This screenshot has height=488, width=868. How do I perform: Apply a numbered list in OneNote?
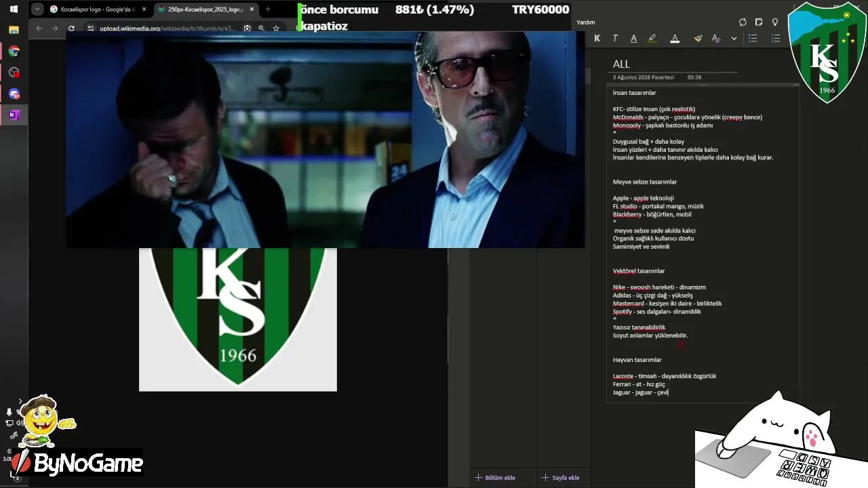click(776, 39)
